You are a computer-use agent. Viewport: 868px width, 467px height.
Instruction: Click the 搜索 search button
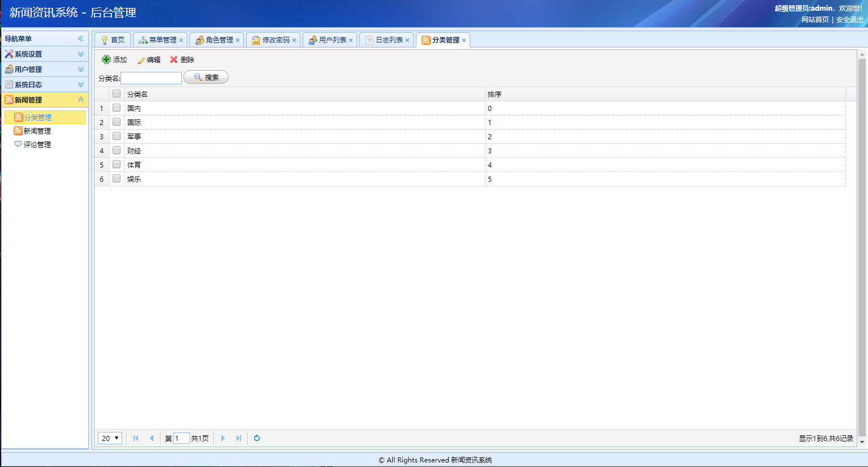206,77
